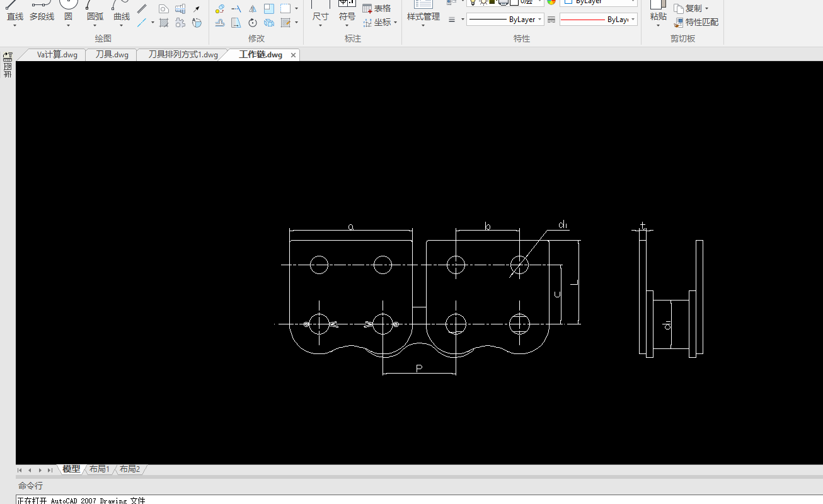The width and height of the screenshot is (823, 504).
Task: Close the 工作链.dwg tab
Action: click(x=293, y=55)
